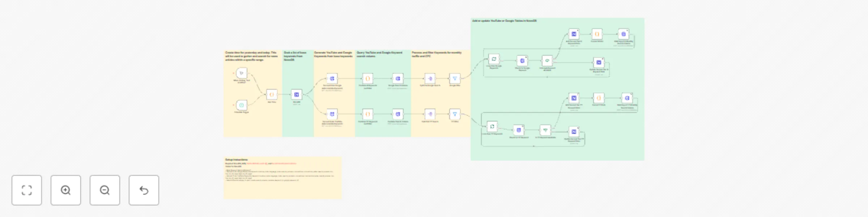
Task: Select Check for Google Keyword node
Action: click(522, 61)
